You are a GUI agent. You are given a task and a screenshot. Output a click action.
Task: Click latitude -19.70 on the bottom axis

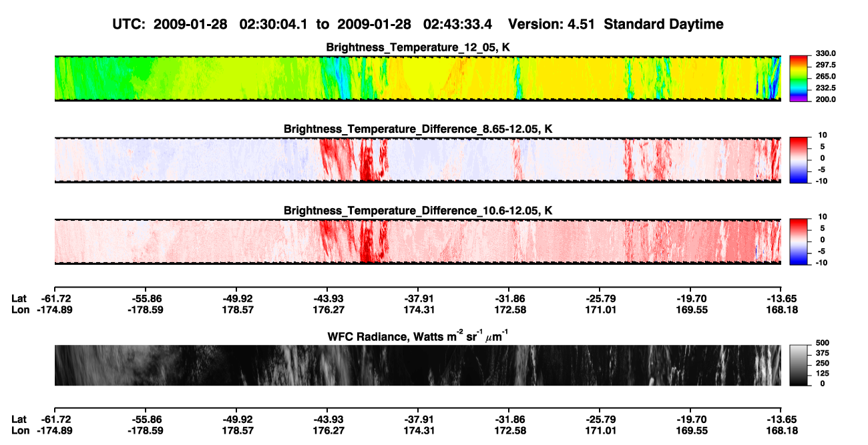coord(690,420)
